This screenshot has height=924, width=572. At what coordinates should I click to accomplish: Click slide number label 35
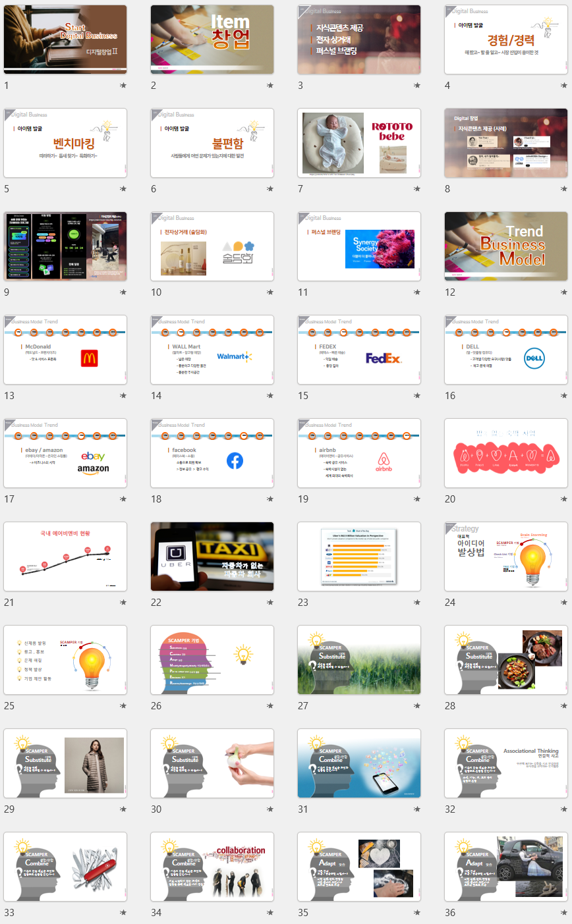303,913
